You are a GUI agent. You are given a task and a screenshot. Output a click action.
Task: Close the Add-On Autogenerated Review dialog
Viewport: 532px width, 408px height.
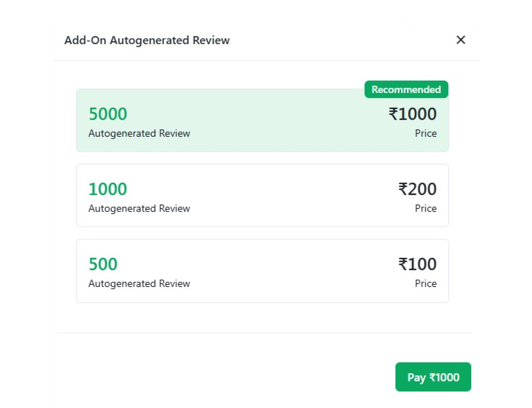point(460,40)
